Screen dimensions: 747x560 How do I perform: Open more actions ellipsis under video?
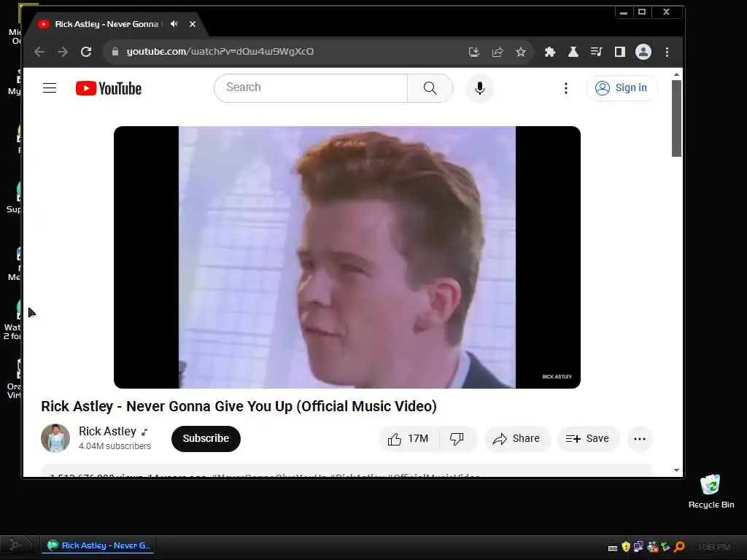[x=640, y=438]
